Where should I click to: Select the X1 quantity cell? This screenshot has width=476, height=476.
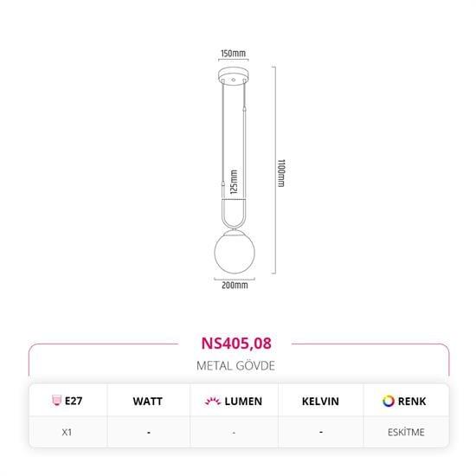tap(67, 432)
